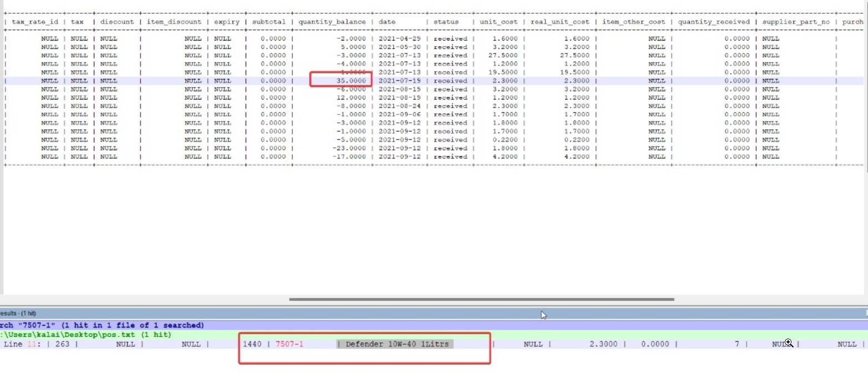Screen dimensions: 868x383
Task: Click the value 1440 in the search result
Action: click(252, 344)
